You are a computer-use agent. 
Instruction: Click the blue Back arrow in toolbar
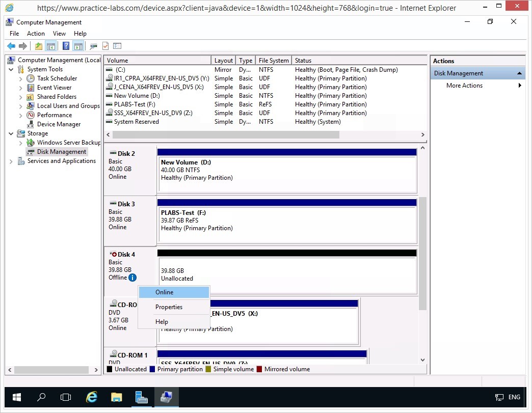[11, 46]
